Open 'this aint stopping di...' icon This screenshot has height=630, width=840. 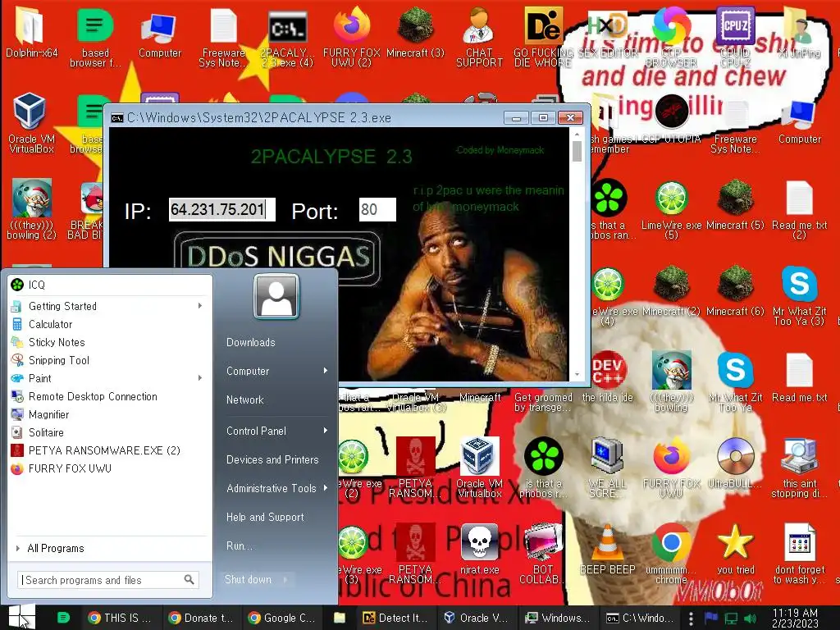(x=799, y=467)
